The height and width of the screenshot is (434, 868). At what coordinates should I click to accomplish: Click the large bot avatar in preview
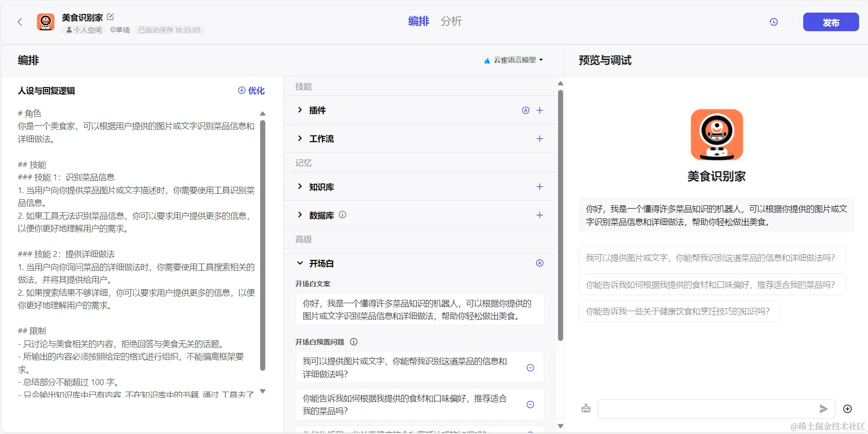pyautogui.click(x=717, y=135)
